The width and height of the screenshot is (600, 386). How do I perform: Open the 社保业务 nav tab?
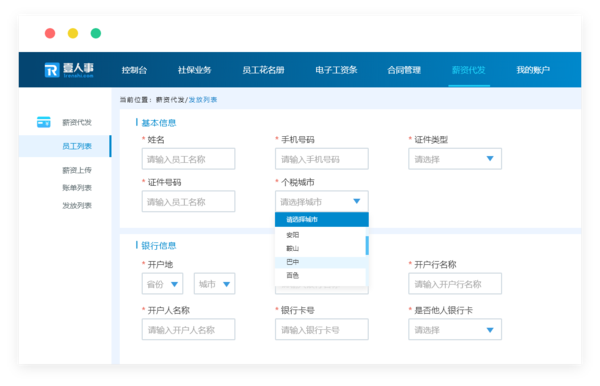click(x=194, y=70)
